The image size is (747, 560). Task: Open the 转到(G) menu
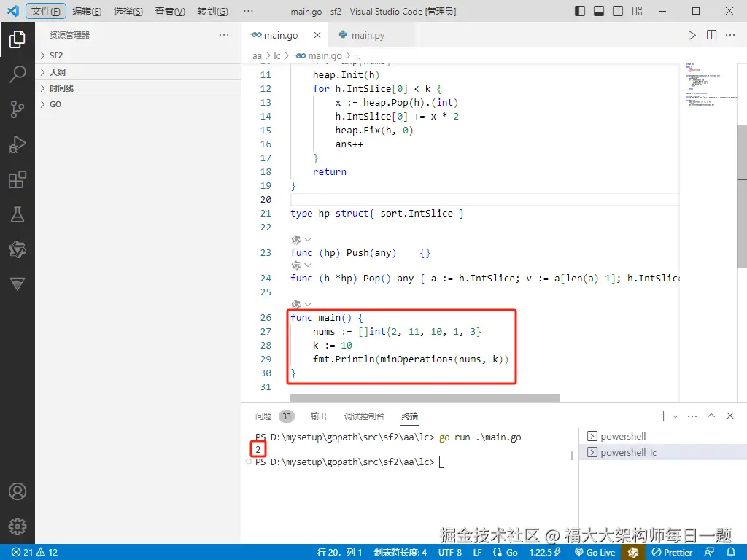coord(212,11)
